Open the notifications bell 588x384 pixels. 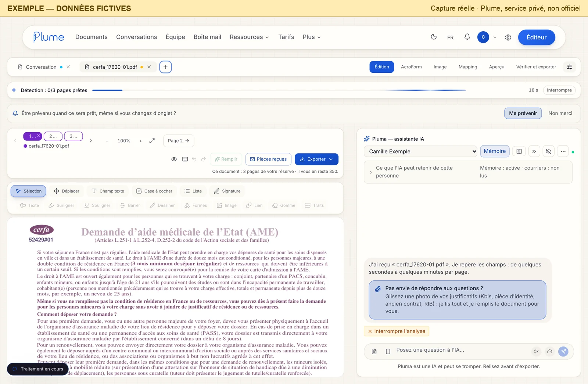[467, 37]
